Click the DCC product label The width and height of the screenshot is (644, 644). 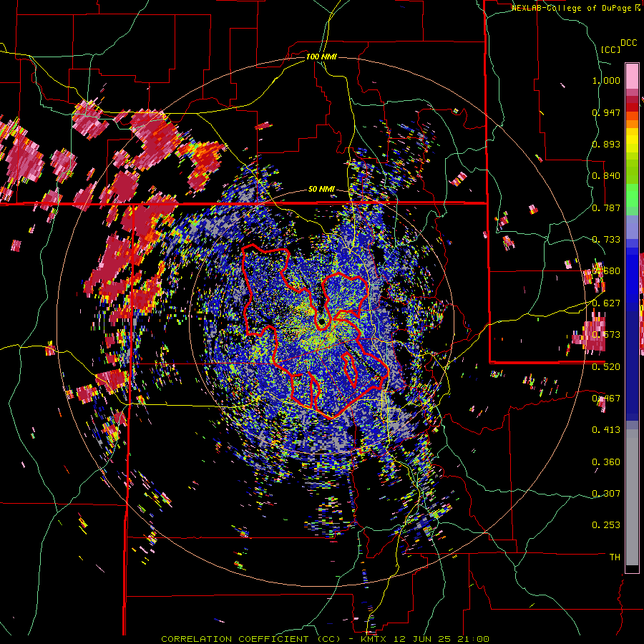629,43
